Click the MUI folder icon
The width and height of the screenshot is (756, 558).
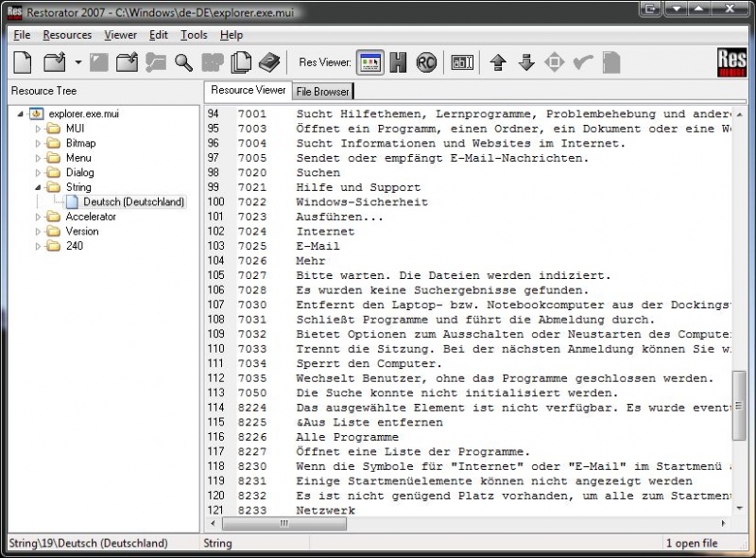click(54, 129)
